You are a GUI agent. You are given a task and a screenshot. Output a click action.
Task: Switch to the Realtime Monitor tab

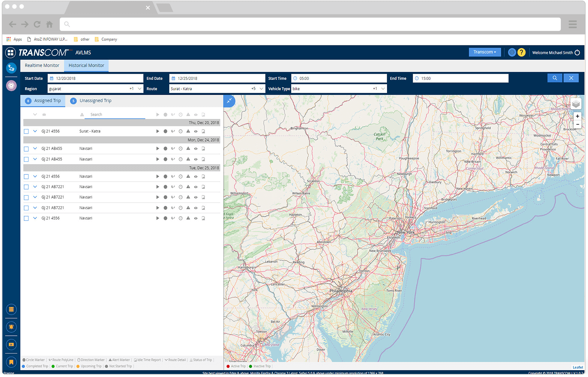[42, 65]
